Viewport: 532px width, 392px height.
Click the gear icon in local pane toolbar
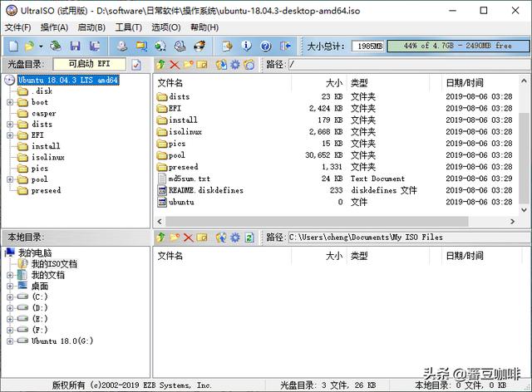point(235,238)
